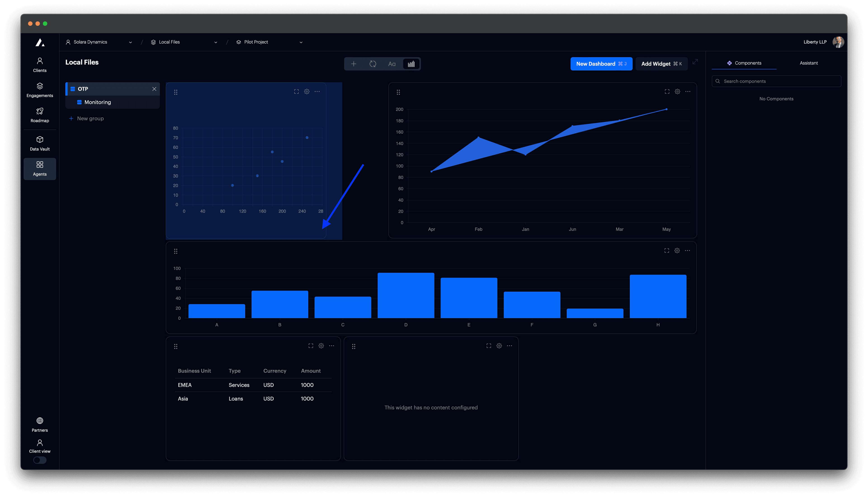Click drag handle of empty widget

click(353, 347)
